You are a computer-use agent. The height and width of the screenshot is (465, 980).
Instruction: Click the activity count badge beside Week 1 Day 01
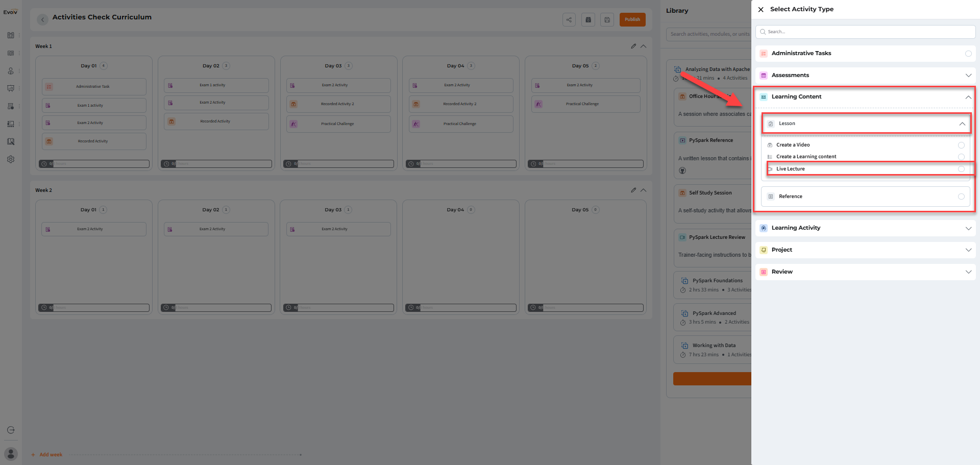[104, 66]
